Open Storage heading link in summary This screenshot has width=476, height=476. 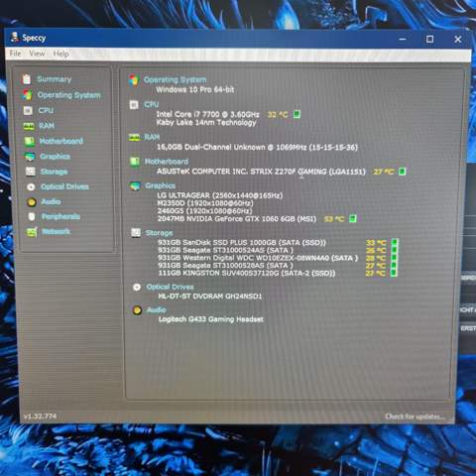click(x=159, y=233)
